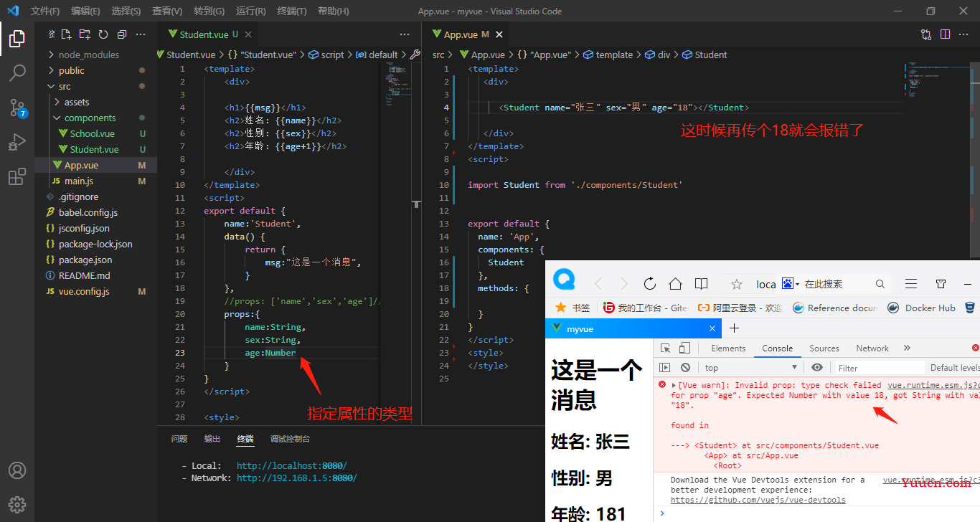This screenshot has width=980, height=522.
Task: Open the 文件(F) menu
Action: 45,11
